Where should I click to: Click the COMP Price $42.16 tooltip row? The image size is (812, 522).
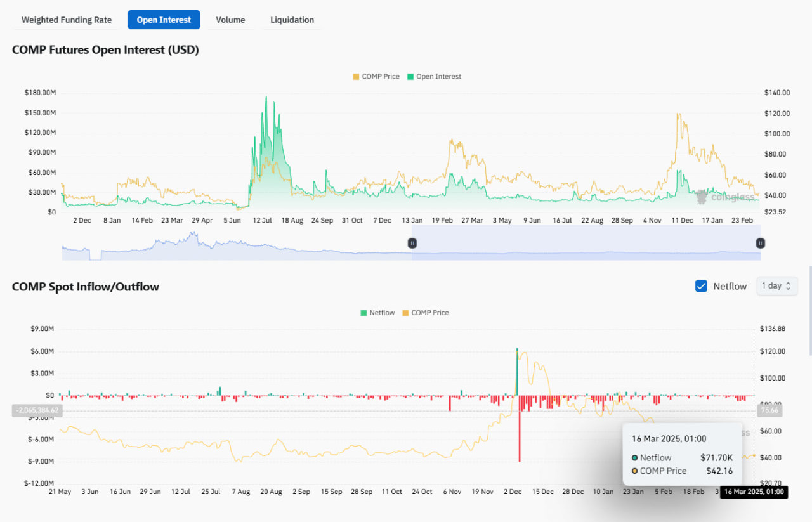point(682,471)
